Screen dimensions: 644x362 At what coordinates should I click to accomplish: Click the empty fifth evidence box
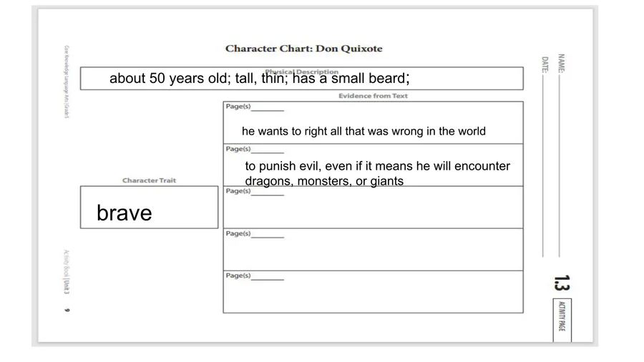(373, 295)
